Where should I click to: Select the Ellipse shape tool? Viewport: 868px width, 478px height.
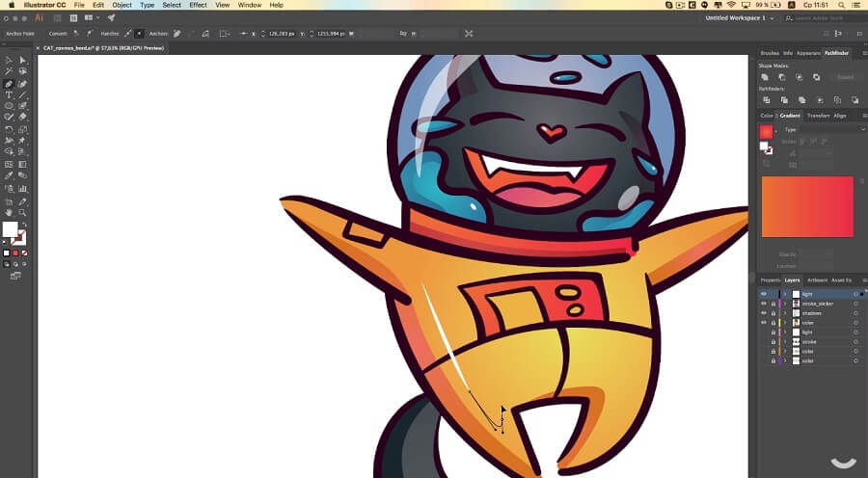coord(9,105)
